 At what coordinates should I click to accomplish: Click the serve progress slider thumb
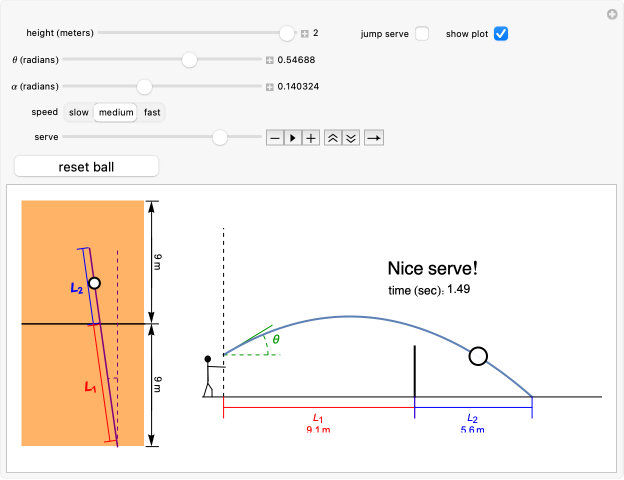coord(220,137)
